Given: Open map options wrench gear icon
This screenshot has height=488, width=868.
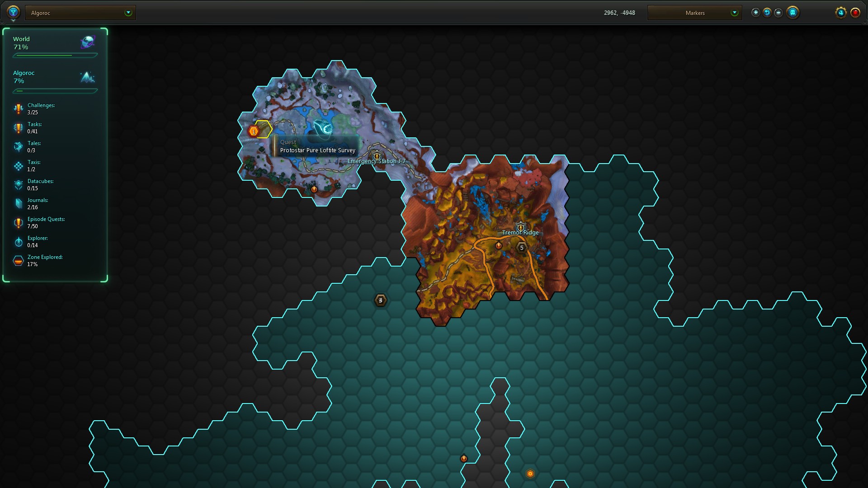Looking at the screenshot, I should pyautogui.click(x=841, y=12).
